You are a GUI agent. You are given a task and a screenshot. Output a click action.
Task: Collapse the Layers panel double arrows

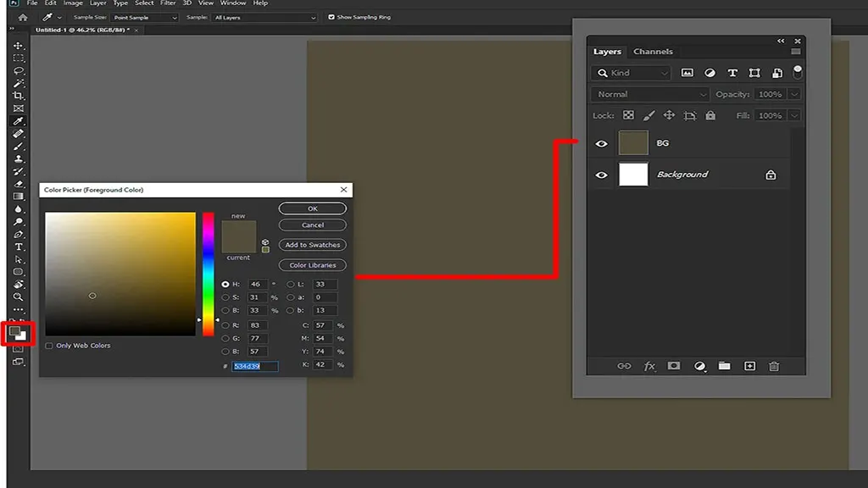coord(781,41)
